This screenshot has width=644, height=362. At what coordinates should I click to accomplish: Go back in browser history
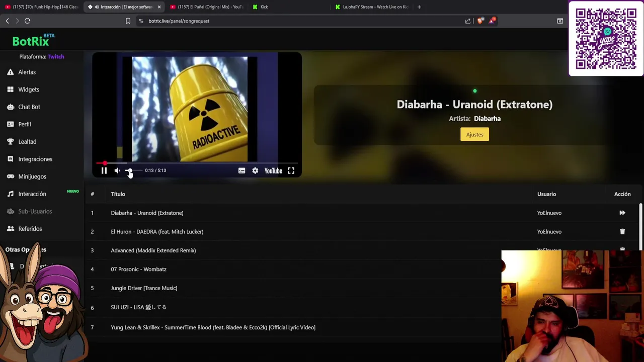click(7, 21)
